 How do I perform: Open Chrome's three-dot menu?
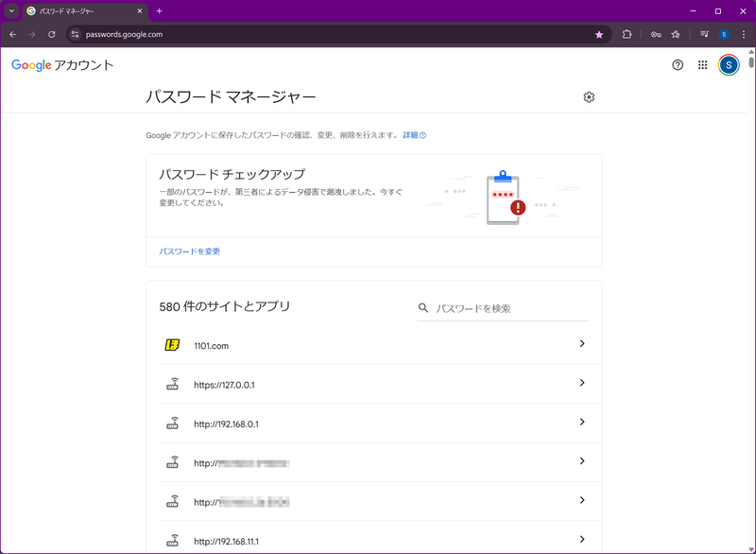[744, 34]
